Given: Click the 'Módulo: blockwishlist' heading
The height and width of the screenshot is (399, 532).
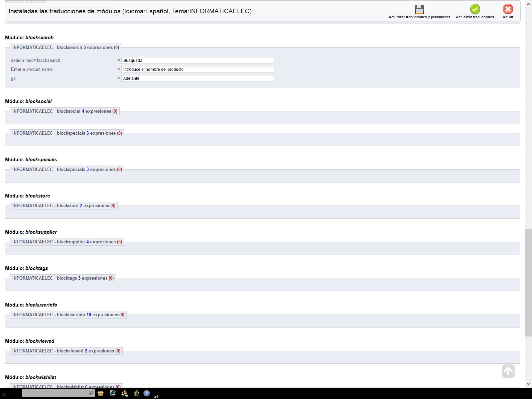Looking at the screenshot, I should point(31,377).
